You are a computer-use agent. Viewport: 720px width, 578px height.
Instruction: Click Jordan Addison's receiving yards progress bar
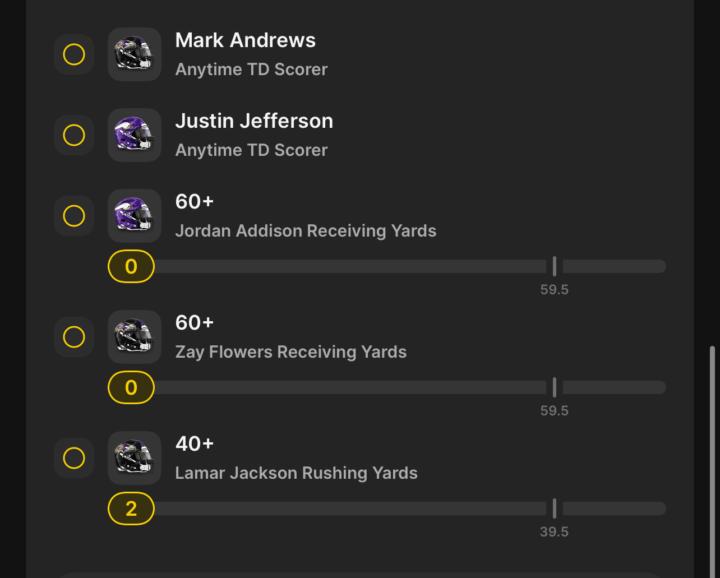pos(400,267)
